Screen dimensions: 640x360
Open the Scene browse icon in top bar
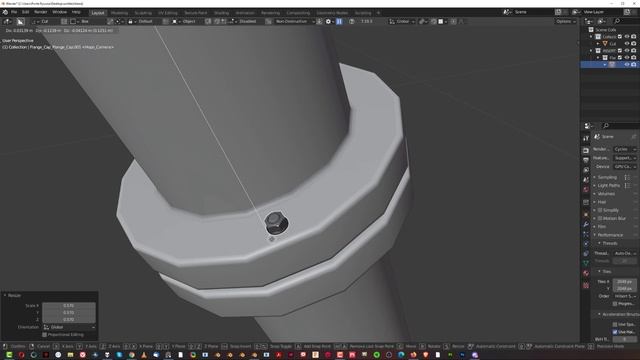[507, 12]
